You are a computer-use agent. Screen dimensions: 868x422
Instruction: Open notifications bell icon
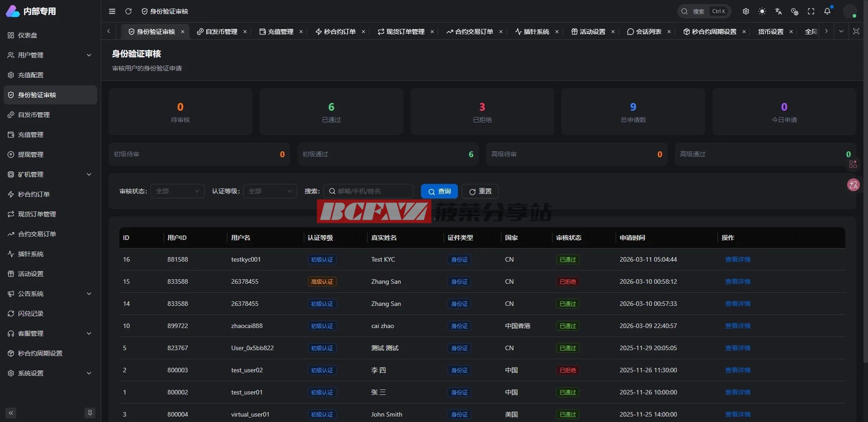click(x=827, y=11)
